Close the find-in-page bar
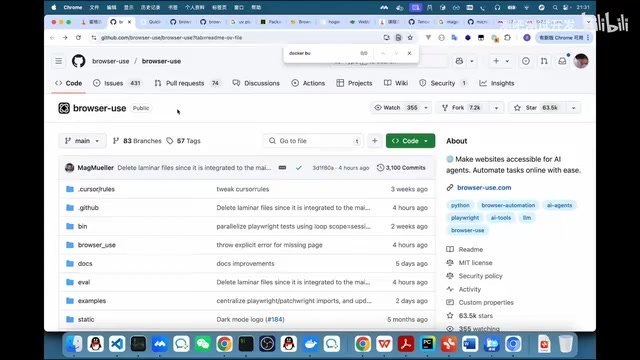Screen dimensions: 640x360 click(409, 53)
